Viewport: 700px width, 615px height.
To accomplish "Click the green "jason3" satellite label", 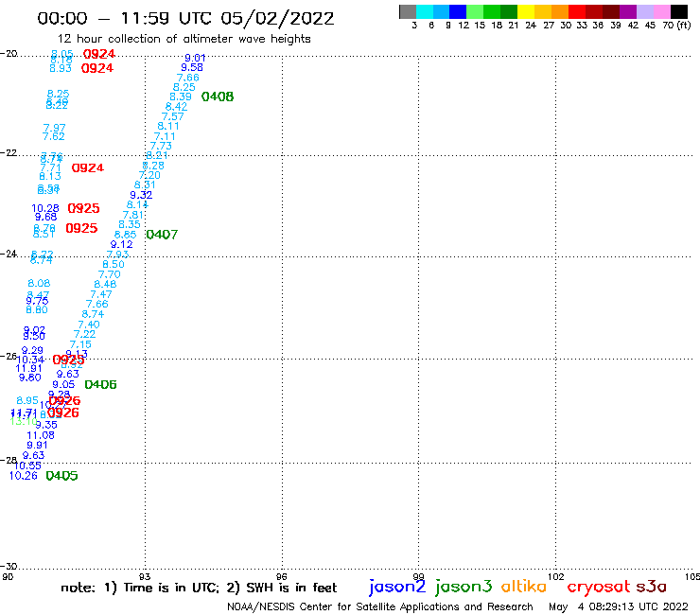I will (x=464, y=587).
